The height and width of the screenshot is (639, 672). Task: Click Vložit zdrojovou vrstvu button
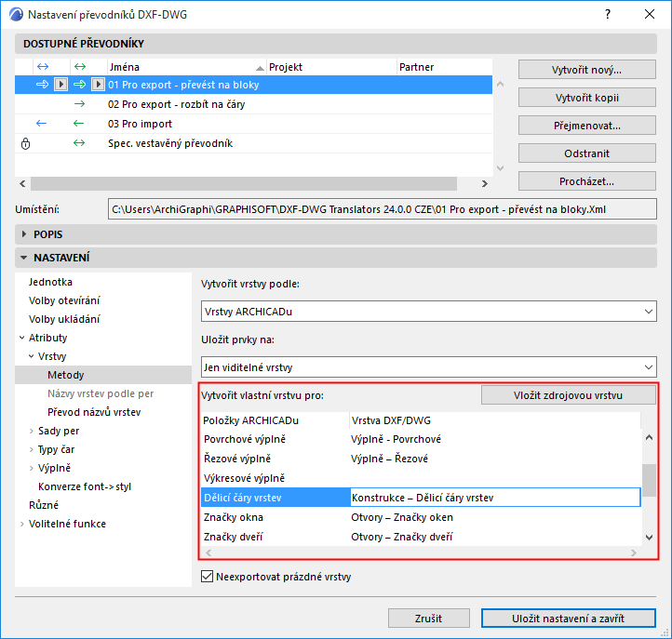[x=569, y=395]
